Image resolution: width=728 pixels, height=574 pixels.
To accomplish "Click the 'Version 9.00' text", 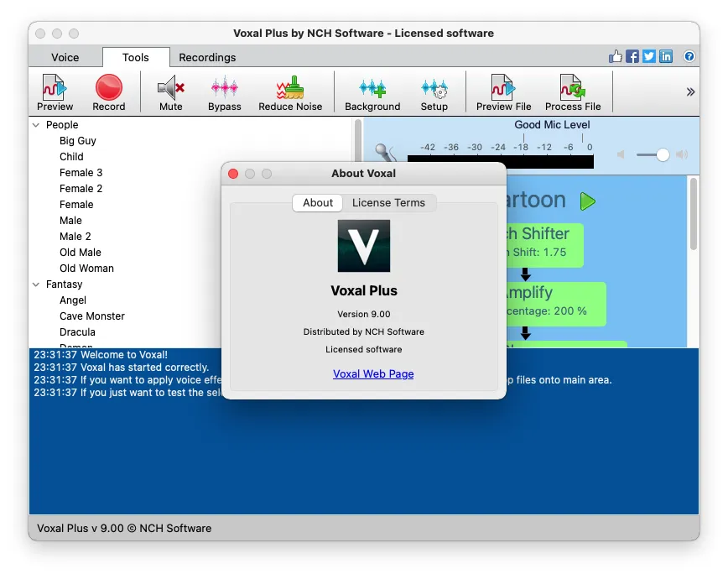I will pyautogui.click(x=363, y=314).
